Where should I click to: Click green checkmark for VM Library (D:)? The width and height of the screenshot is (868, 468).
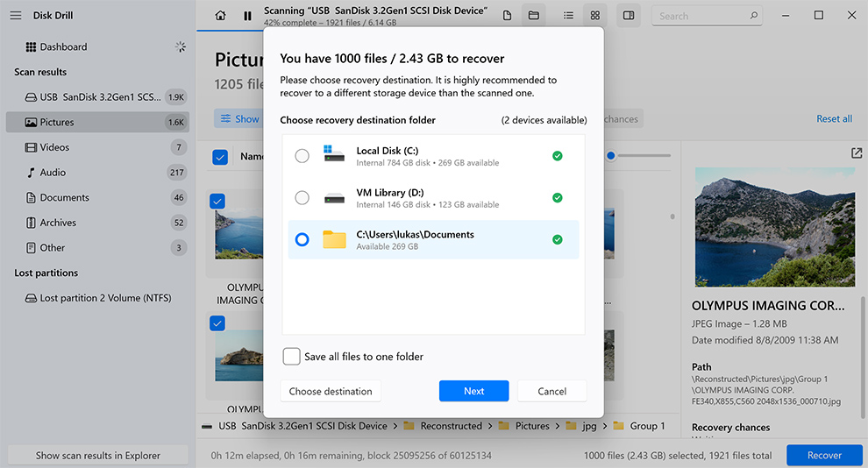(x=558, y=197)
